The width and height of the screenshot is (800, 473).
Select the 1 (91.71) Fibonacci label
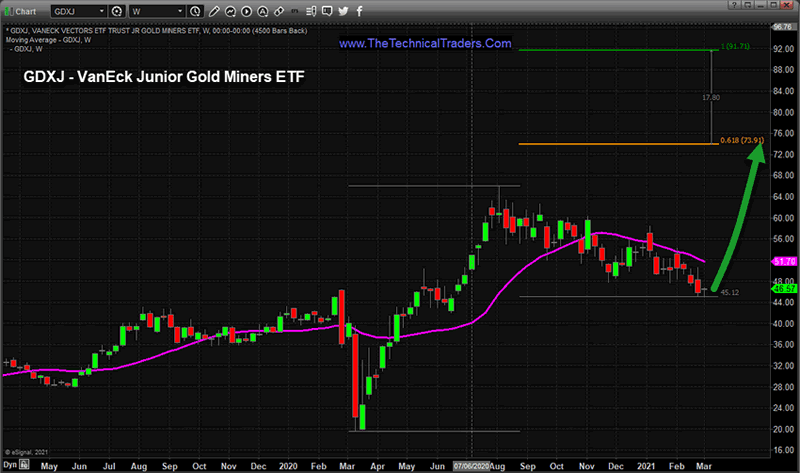click(735, 46)
